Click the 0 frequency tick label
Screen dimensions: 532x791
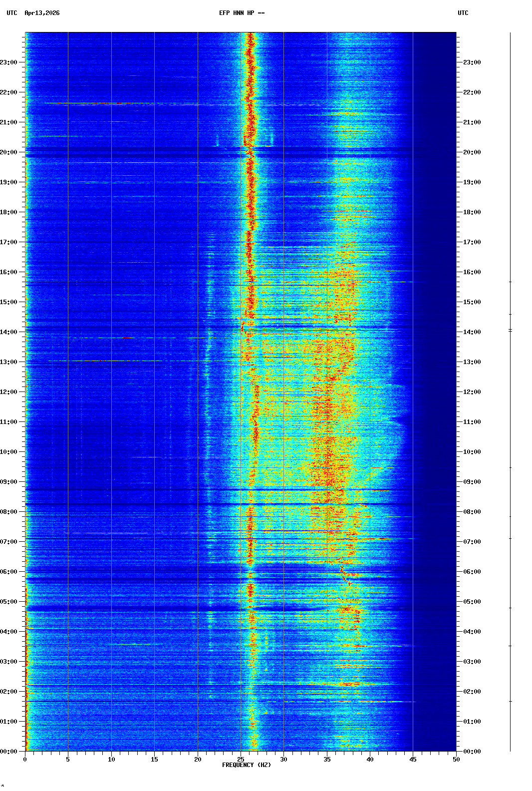[x=25, y=760]
